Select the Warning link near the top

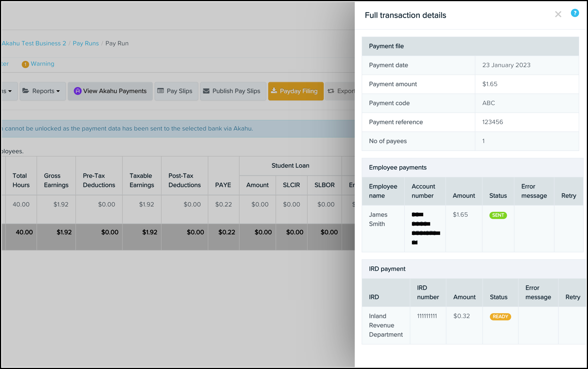coord(43,64)
